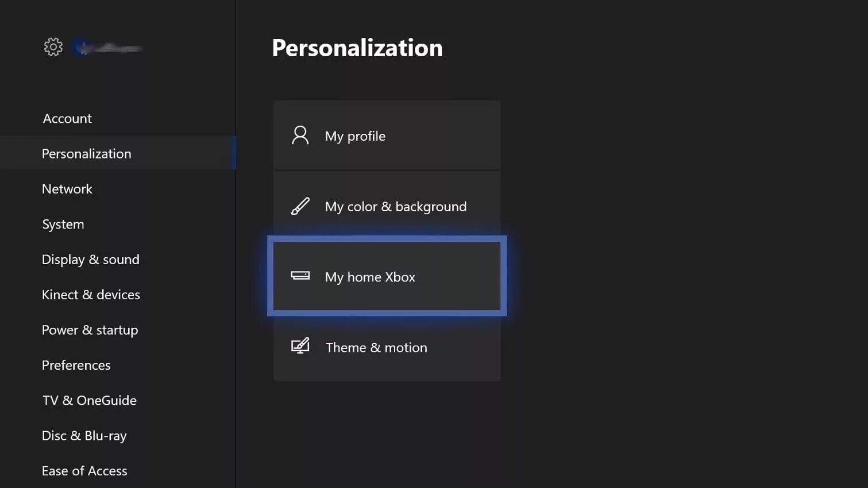Go to Network settings

pos(67,189)
